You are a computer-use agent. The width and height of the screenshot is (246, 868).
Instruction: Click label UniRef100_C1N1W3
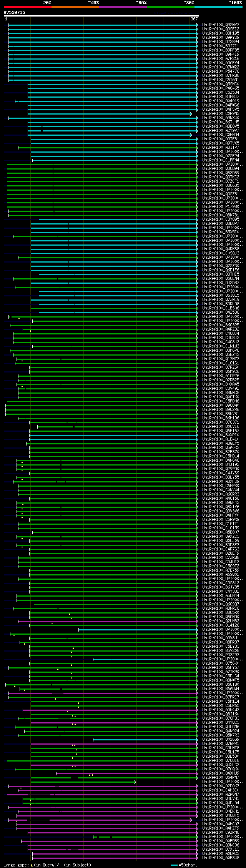(221, 346)
